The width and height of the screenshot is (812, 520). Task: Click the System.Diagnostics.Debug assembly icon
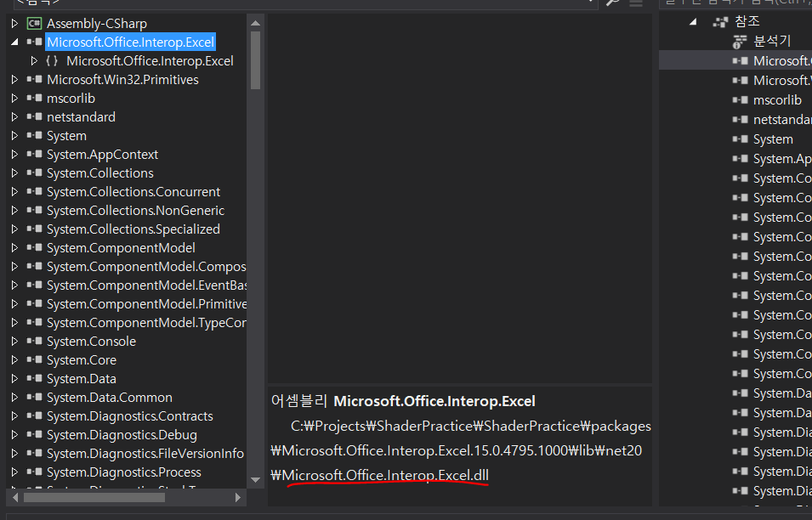pos(35,435)
